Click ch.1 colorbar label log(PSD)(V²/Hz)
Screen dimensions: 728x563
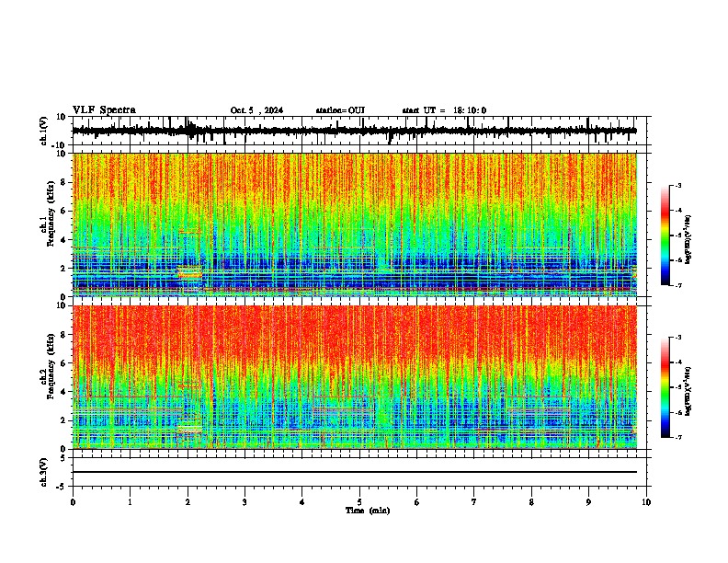688,239
